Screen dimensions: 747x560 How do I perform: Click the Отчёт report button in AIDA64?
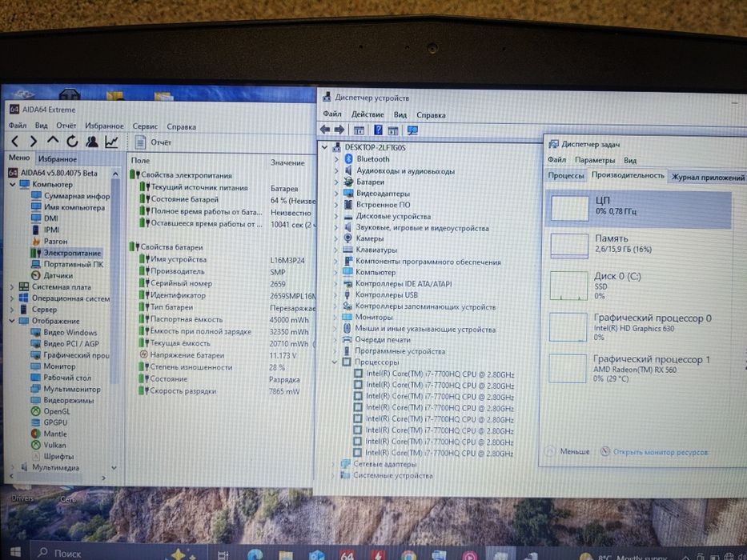pyautogui.click(x=153, y=142)
